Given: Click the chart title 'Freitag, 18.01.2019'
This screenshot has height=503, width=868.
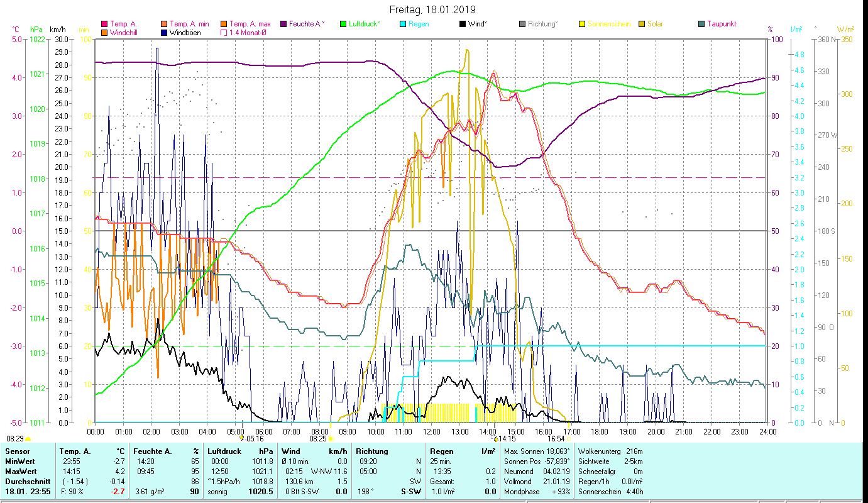Looking at the screenshot, I should point(432,9).
